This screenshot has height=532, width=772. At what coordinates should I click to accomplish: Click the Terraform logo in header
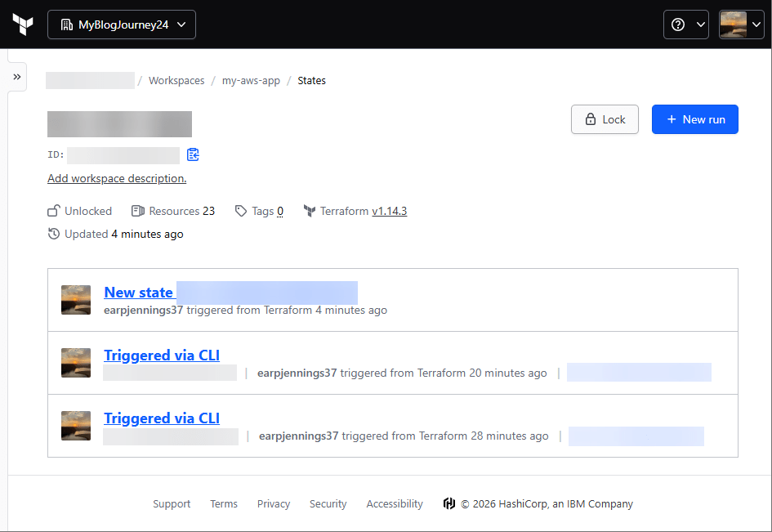click(x=23, y=25)
